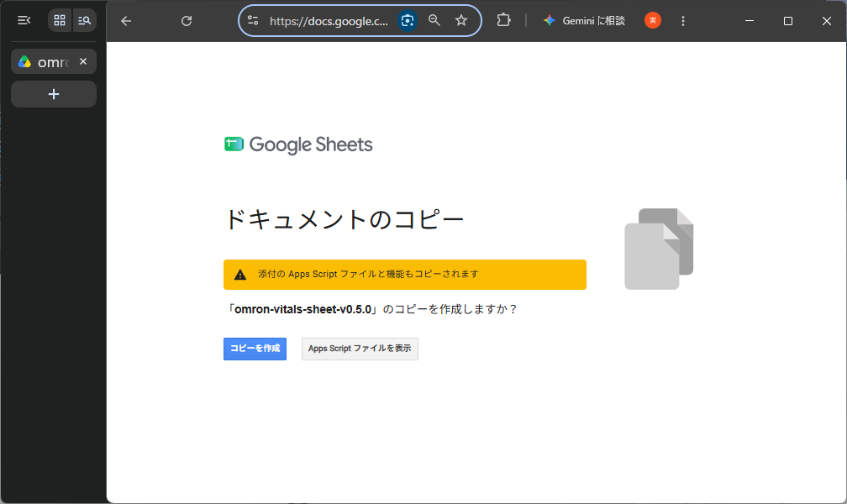Reload the page
Viewport: 847px width, 504px height.
pyautogui.click(x=187, y=21)
